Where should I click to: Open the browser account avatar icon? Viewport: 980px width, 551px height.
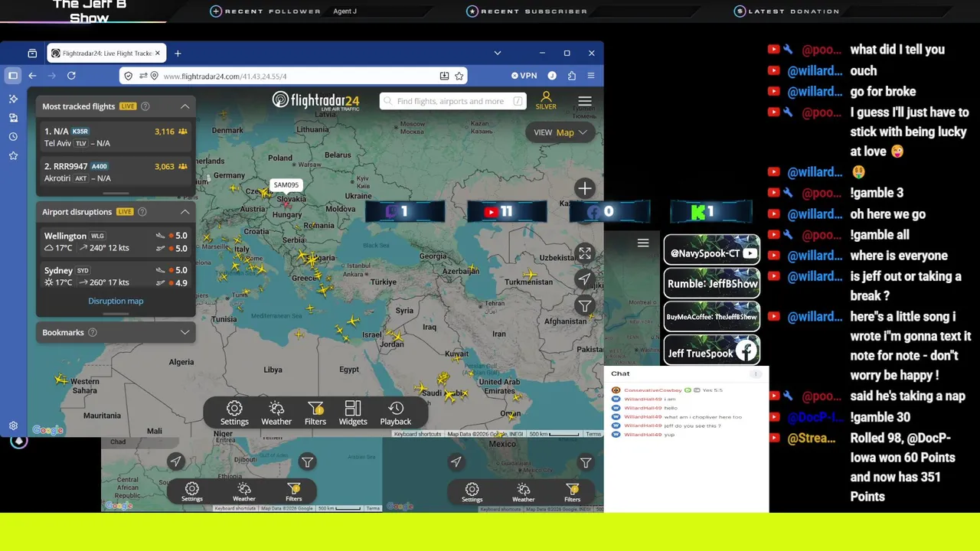553,76
